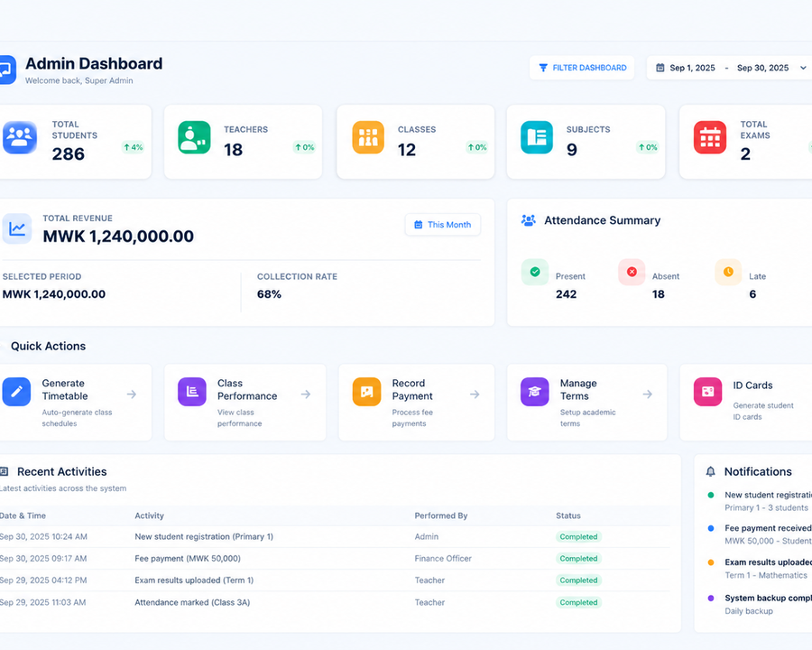The image size is (812, 650).
Task: Click the red Absent cross icon
Action: coord(632,272)
